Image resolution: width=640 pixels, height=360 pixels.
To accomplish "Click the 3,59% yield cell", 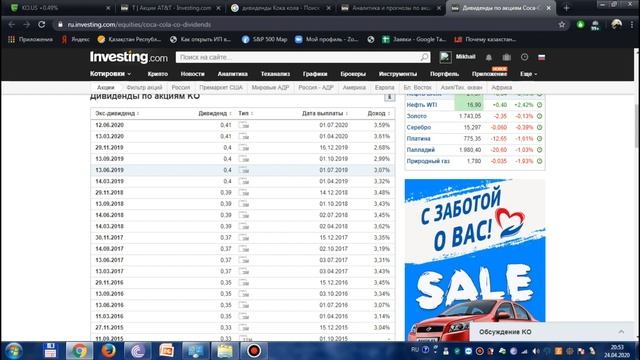I will coord(382,125).
